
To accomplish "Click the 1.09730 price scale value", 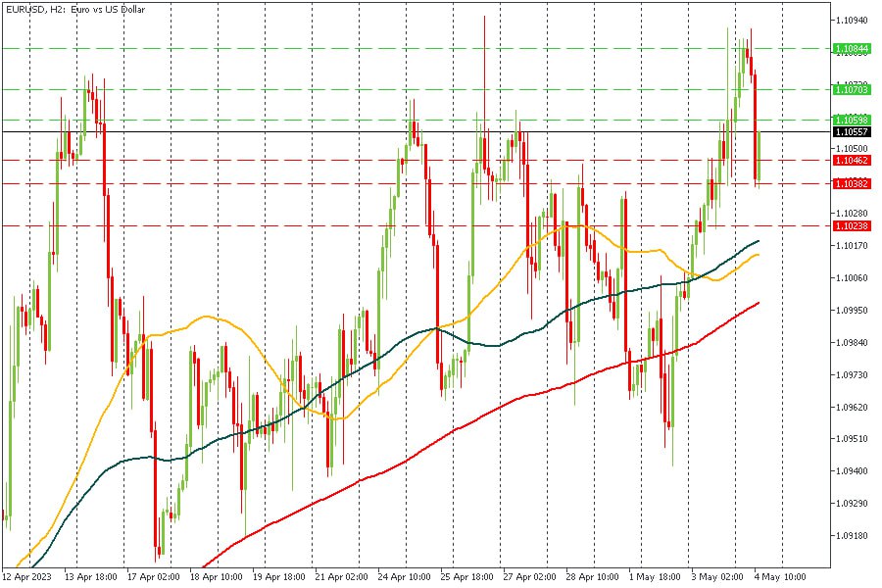I will pyautogui.click(x=852, y=374).
